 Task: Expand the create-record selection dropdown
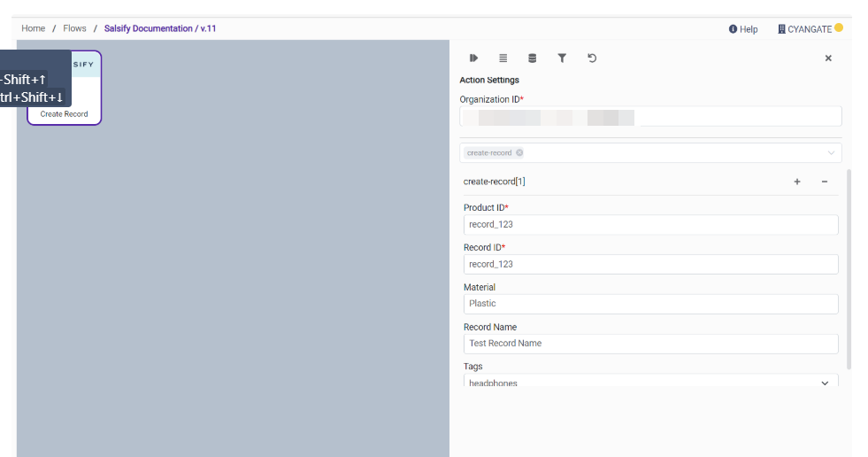(831, 153)
